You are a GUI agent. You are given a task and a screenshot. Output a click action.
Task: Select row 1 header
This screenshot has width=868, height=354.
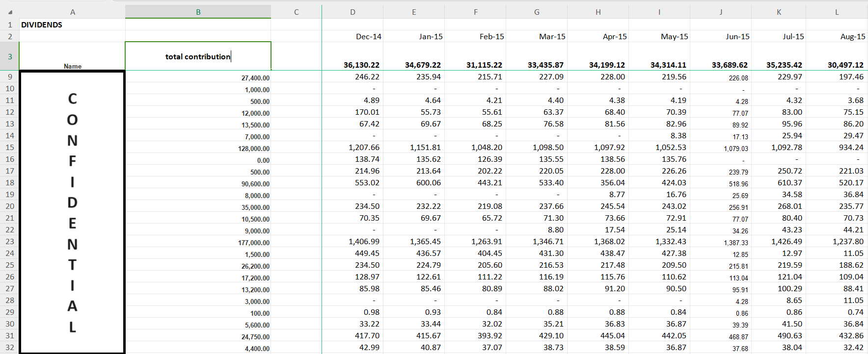click(10, 25)
